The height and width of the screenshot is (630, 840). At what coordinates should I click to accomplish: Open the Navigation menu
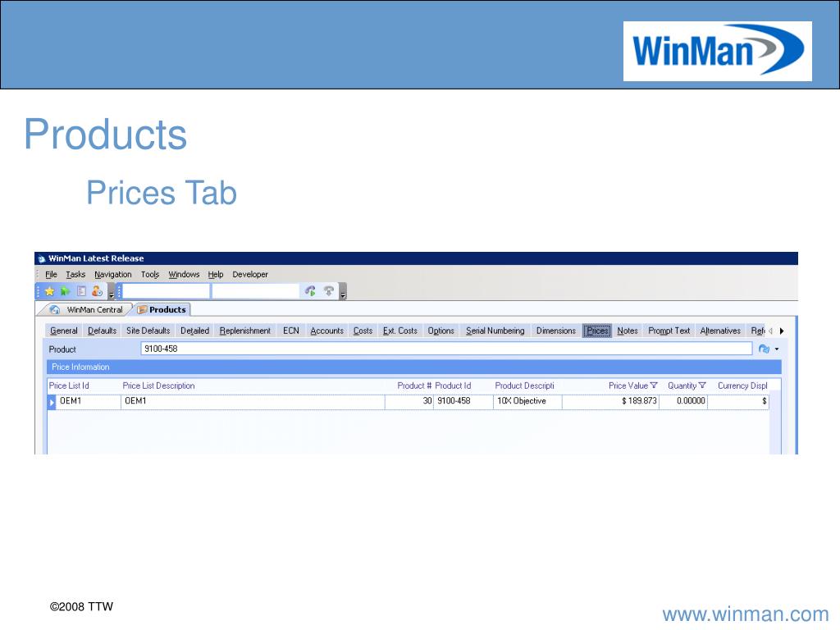coord(113,274)
